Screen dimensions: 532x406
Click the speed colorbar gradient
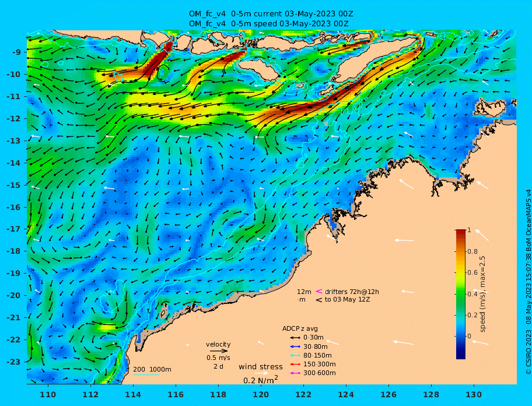[461, 294]
